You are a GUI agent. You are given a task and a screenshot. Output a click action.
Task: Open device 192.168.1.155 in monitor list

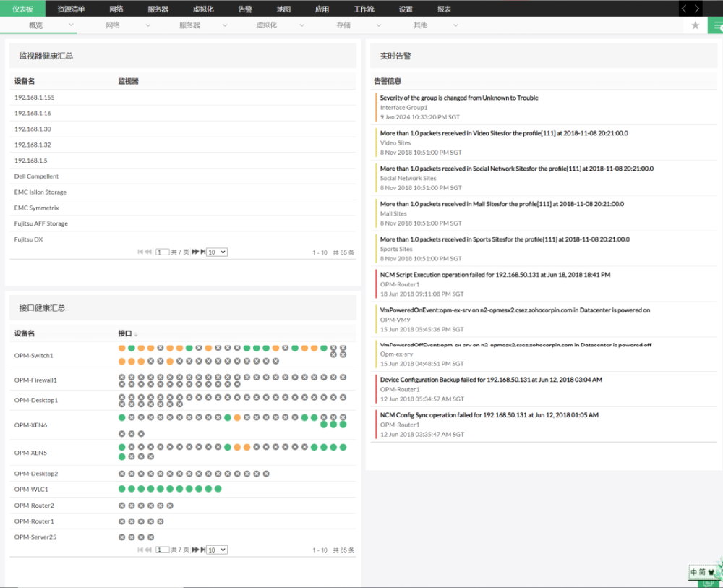pyautogui.click(x=35, y=98)
